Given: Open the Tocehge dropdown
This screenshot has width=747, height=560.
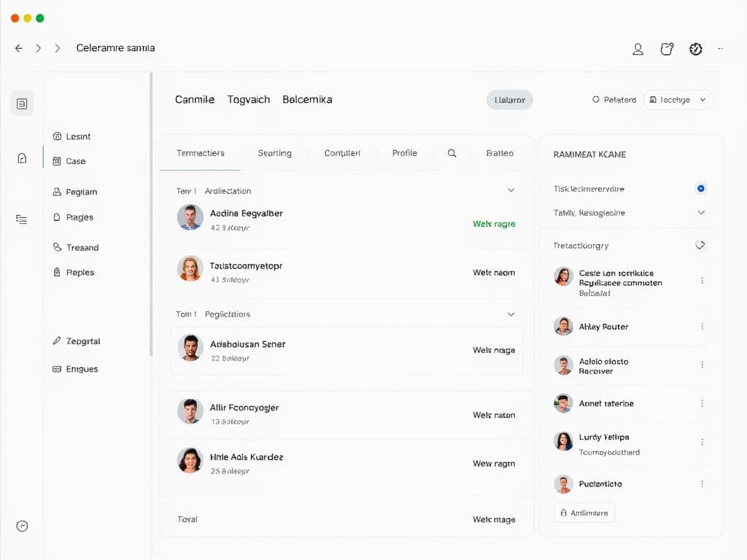Looking at the screenshot, I should pos(678,100).
